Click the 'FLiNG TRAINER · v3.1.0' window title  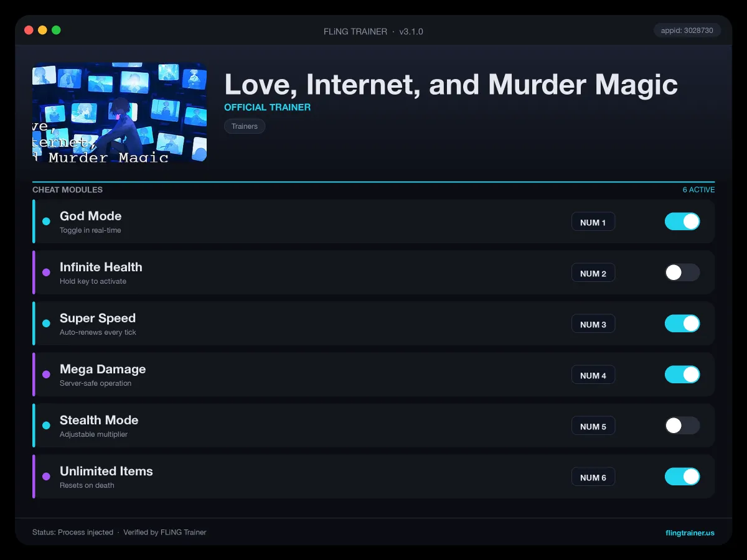(374, 31)
